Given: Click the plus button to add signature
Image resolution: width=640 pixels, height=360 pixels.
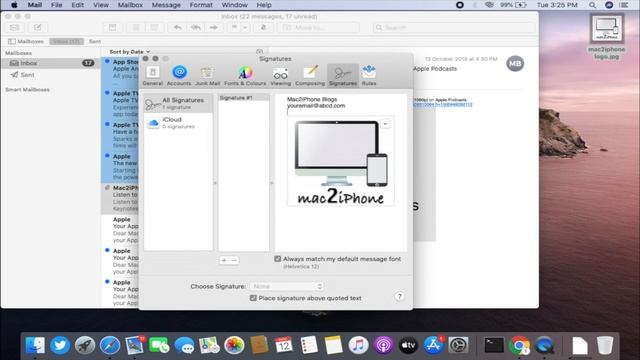Looking at the screenshot, I should pyautogui.click(x=224, y=260).
